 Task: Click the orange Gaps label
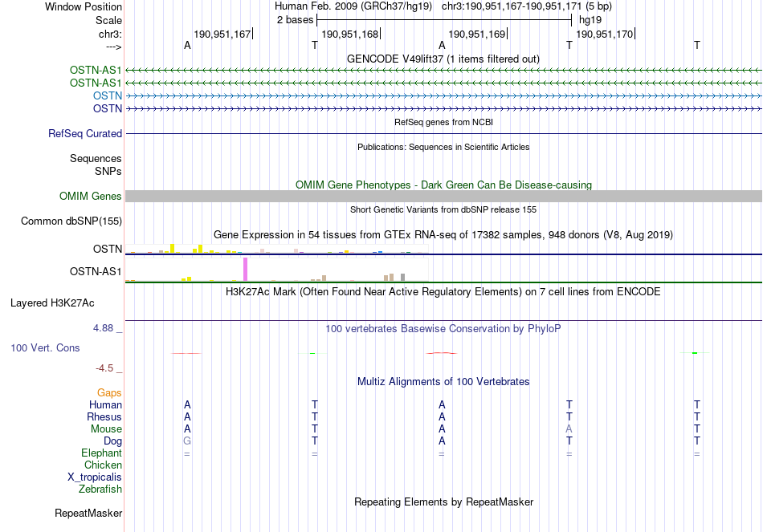[109, 392]
